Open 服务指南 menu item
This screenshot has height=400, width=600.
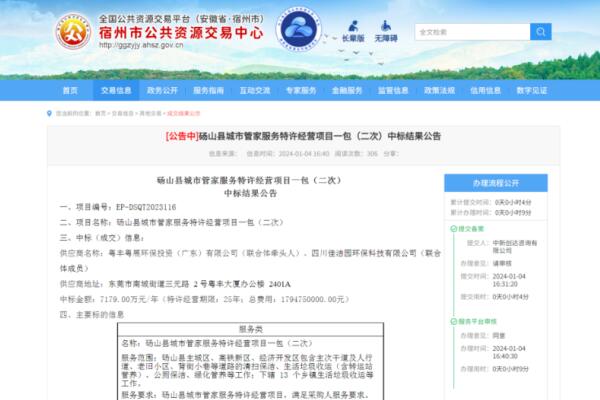pyautogui.click(x=208, y=89)
